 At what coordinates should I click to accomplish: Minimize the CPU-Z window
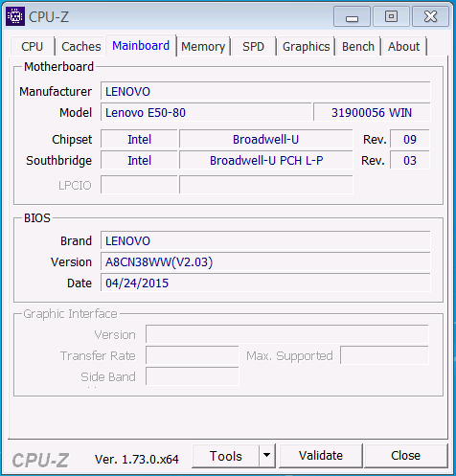(352, 16)
